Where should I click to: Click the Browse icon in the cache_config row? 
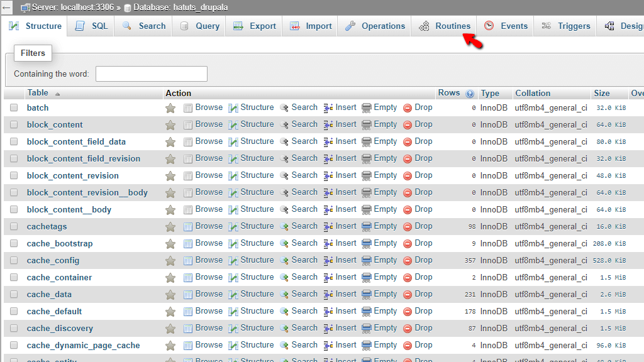pos(188,261)
